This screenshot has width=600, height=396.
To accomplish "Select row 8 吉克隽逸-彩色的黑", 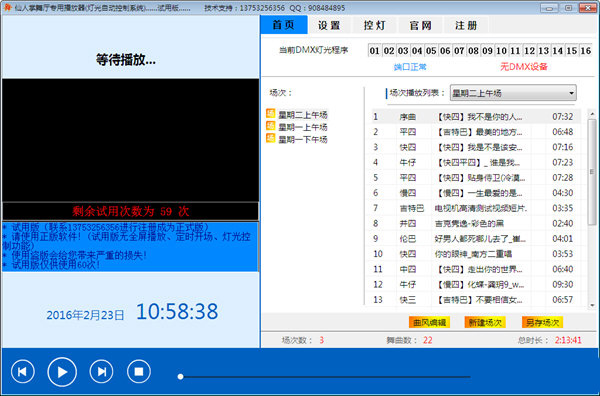I will tap(476, 223).
